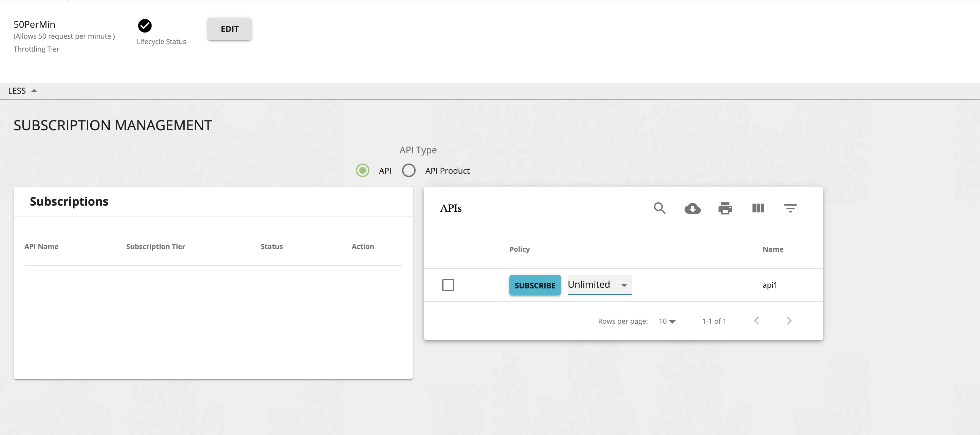The width and height of the screenshot is (980, 435).
Task: Open the api1 API name
Action: tap(770, 285)
